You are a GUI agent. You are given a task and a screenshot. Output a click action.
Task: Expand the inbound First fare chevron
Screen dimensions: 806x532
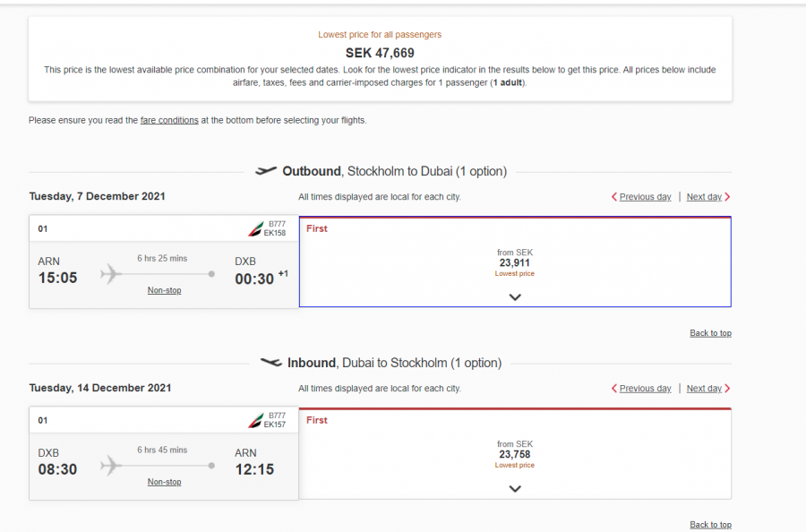(x=515, y=489)
